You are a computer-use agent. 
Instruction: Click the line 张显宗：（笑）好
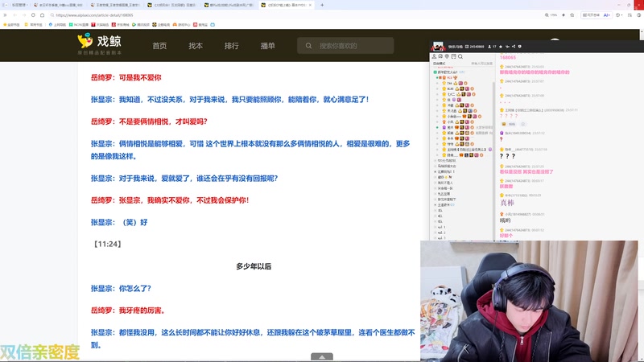tap(119, 222)
